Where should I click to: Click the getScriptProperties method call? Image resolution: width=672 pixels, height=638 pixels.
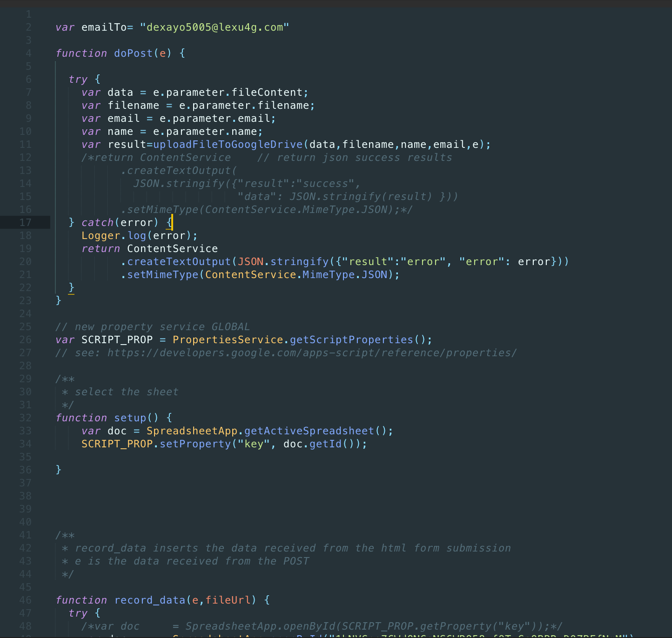[x=351, y=340]
